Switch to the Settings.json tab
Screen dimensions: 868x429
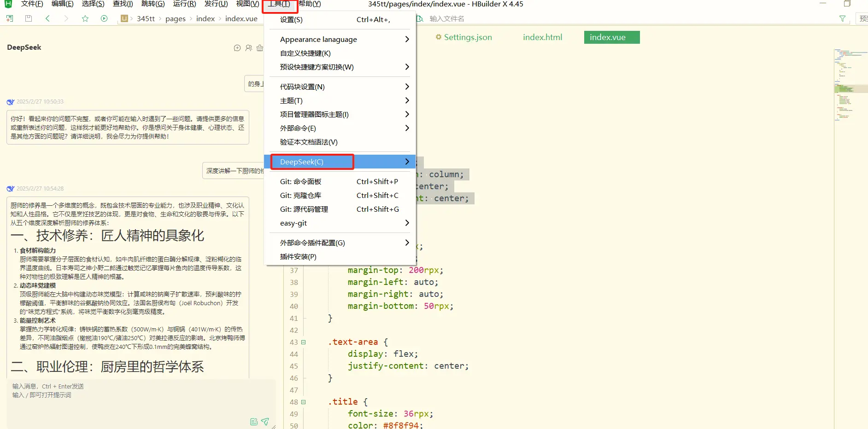coord(464,37)
